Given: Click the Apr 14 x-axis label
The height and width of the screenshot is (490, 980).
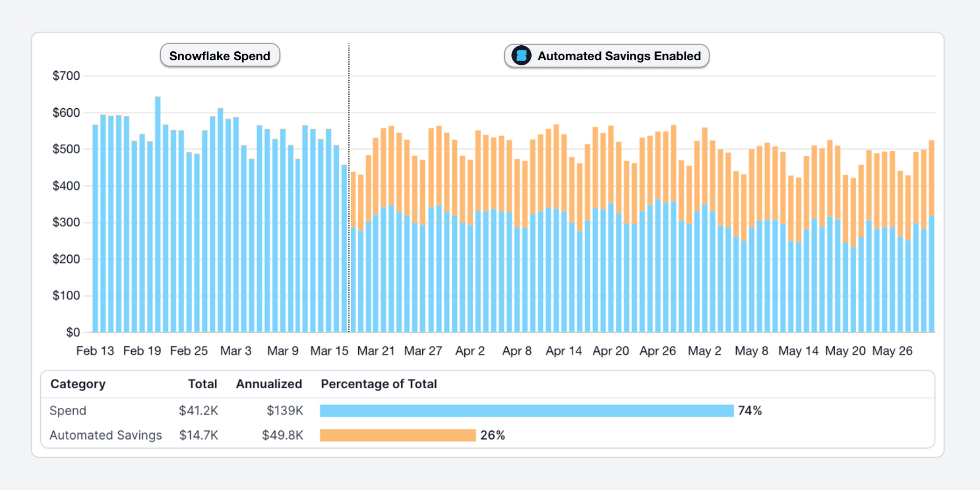Looking at the screenshot, I should (564, 350).
